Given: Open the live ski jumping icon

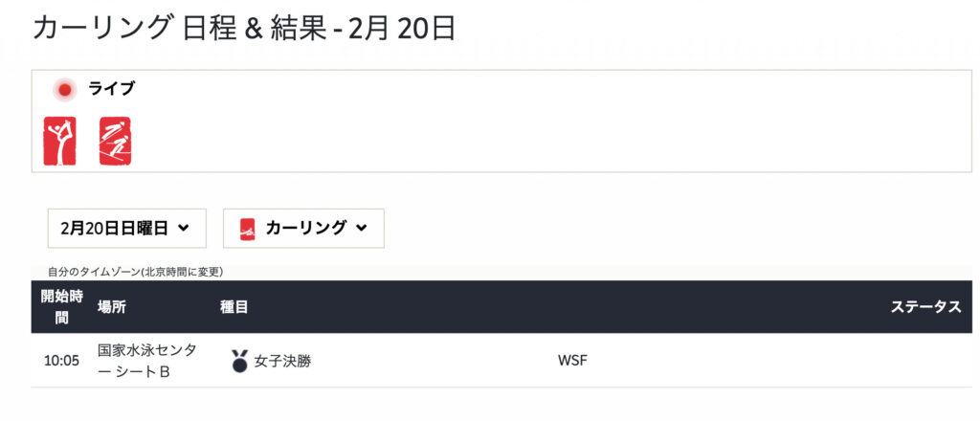Looking at the screenshot, I should point(115,142).
